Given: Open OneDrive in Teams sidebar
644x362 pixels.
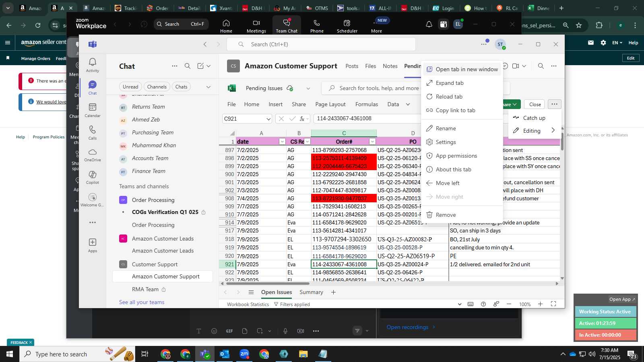Looking at the screenshot, I should 93,155.
